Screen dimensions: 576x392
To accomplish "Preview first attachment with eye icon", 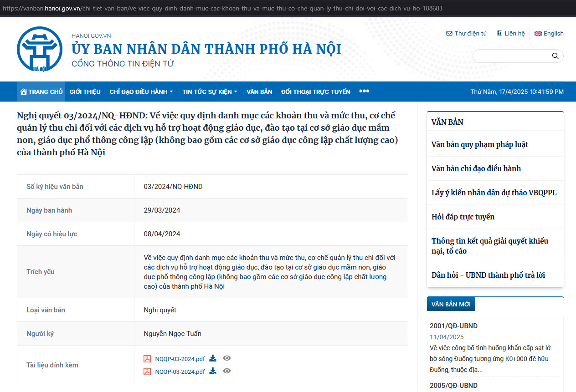I will [x=226, y=358].
